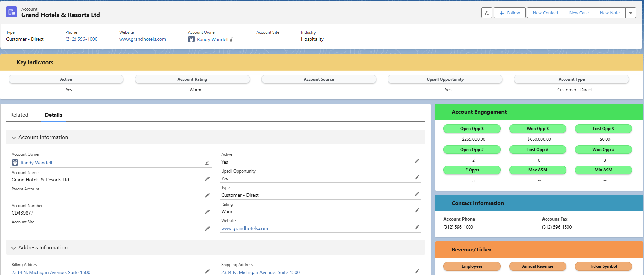644x275 pixels.
Task: Click change owner icon in Account Information
Action: (x=207, y=163)
